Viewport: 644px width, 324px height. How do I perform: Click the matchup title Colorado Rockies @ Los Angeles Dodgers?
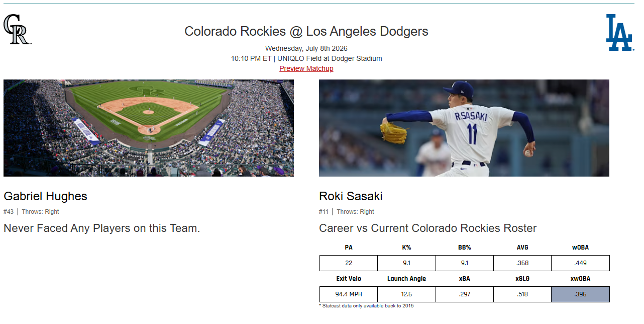(x=306, y=31)
